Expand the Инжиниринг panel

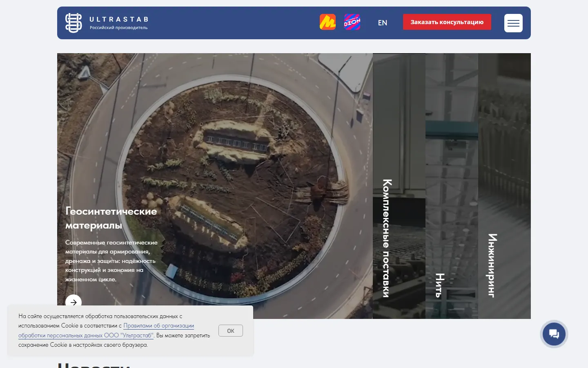tap(504, 186)
